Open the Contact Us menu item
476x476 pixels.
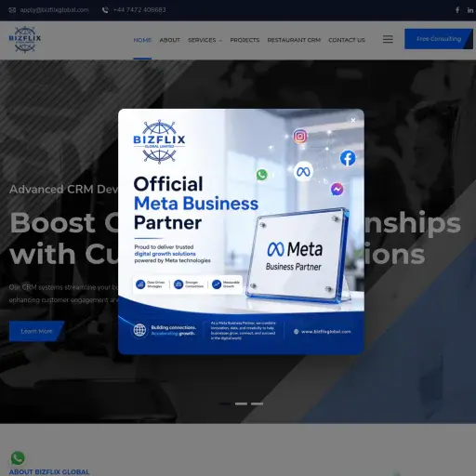click(347, 40)
